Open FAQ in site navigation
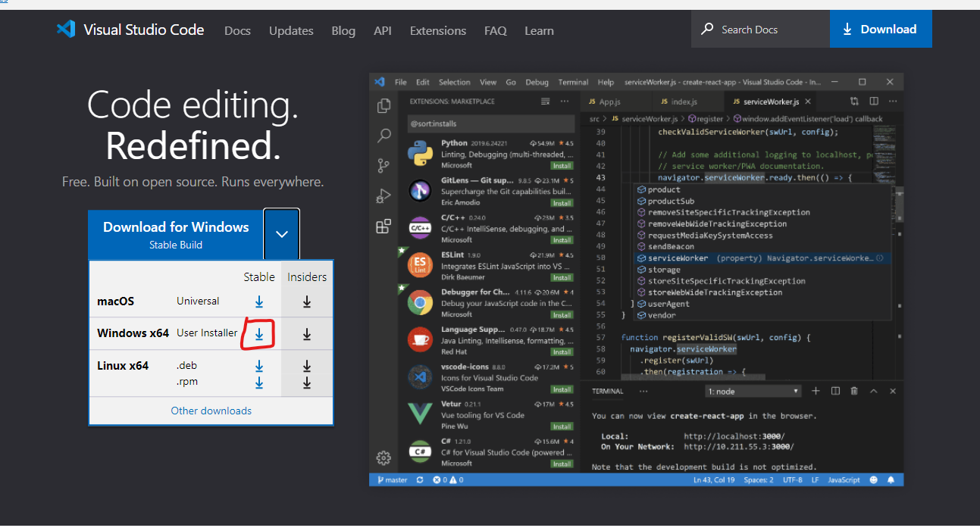980x531 pixels. point(496,30)
